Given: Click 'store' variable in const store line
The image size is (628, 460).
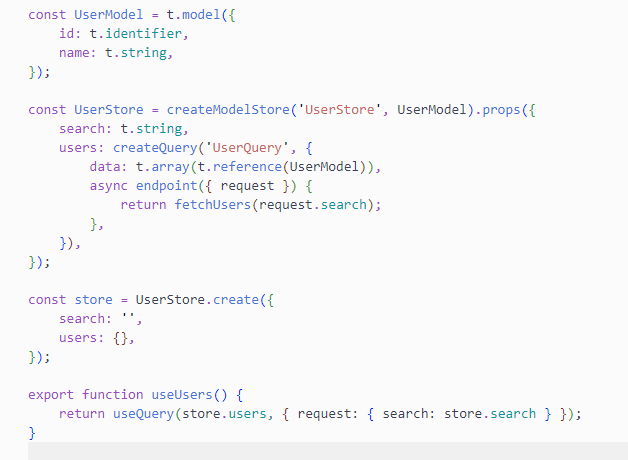Looking at the screenshot, I should click(x=93, y=300).
